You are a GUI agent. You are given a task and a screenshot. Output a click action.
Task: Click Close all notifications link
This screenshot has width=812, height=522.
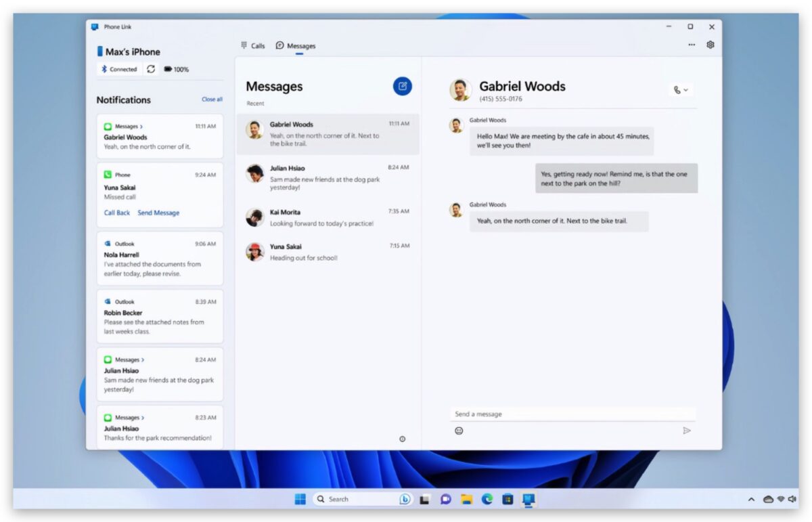click(x=212, y=100)
